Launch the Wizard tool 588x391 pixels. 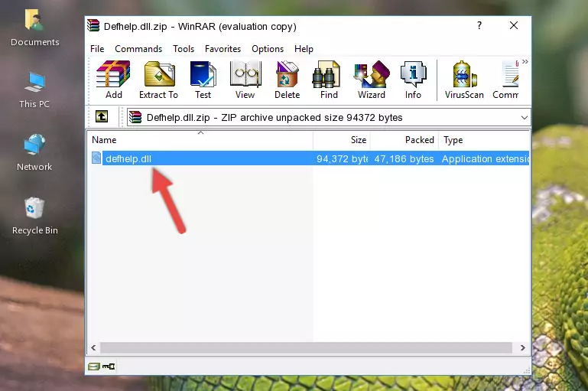point(372,80)
